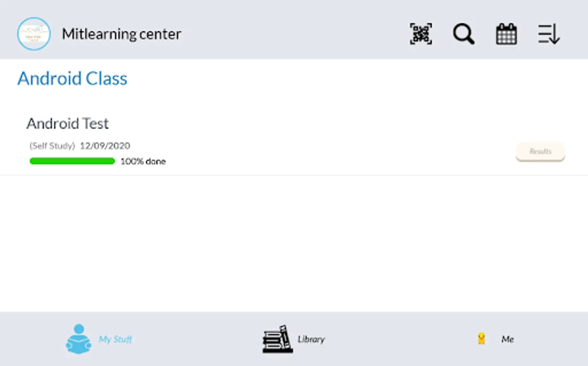Open the sort order menu icon
The height and width of the screenshot is (366, 588).
(x=549, y=34)
